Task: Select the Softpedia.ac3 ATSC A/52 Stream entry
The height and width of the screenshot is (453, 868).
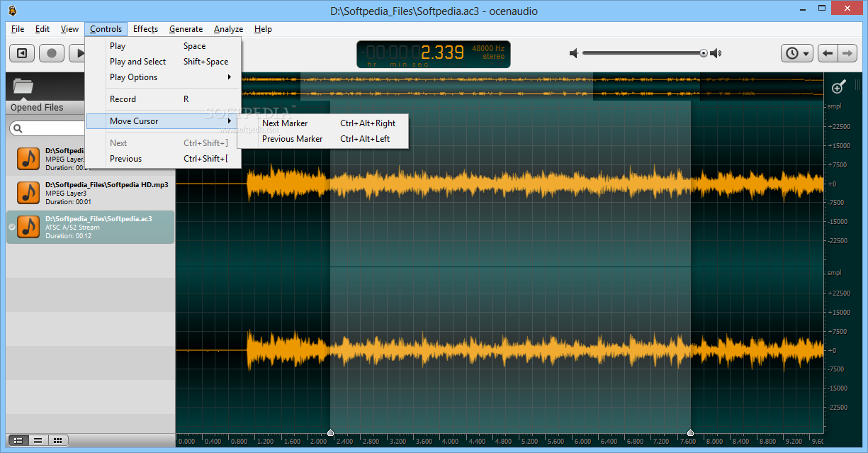Action: [91, 227]
